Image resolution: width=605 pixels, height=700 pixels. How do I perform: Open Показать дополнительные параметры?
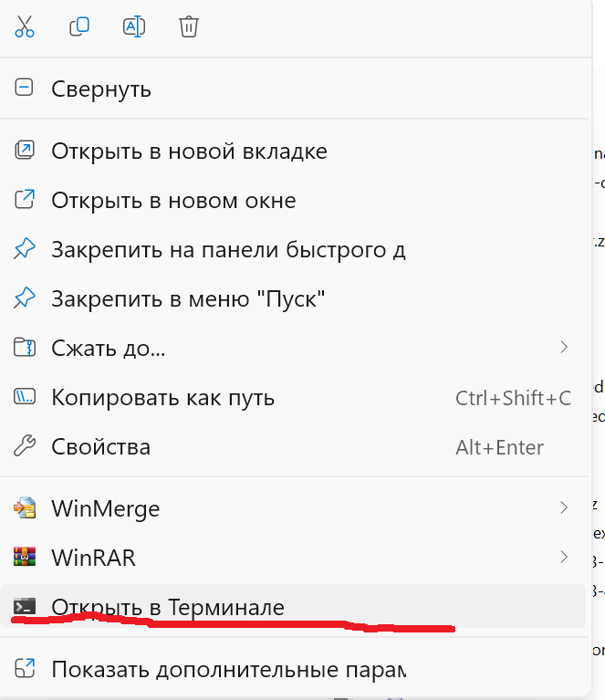click(x=228, y=668)
